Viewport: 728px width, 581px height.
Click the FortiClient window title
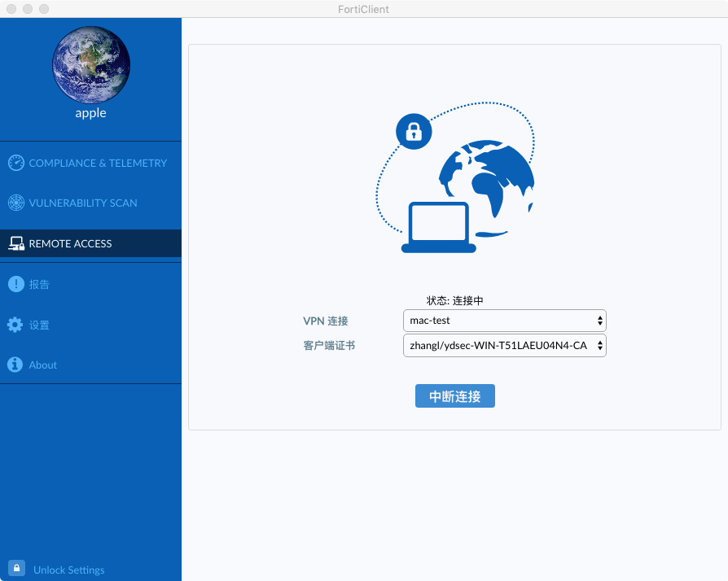[x=363, y=9]
